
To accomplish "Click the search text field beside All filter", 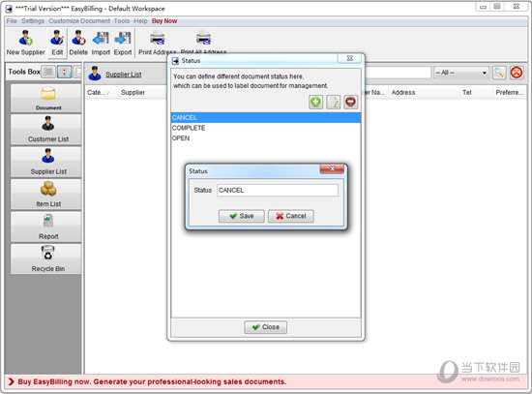I will point(398,73).
